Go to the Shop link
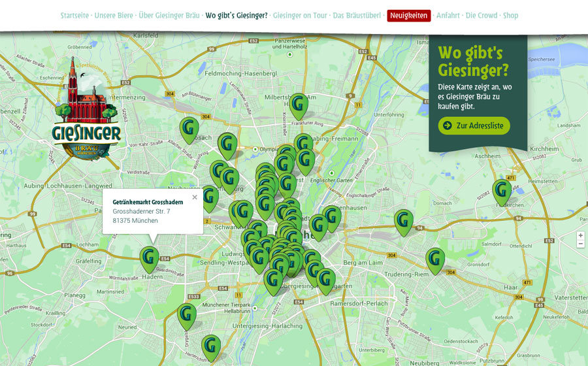The width and height of the screenshot is (588, 366). coord(510,16)
